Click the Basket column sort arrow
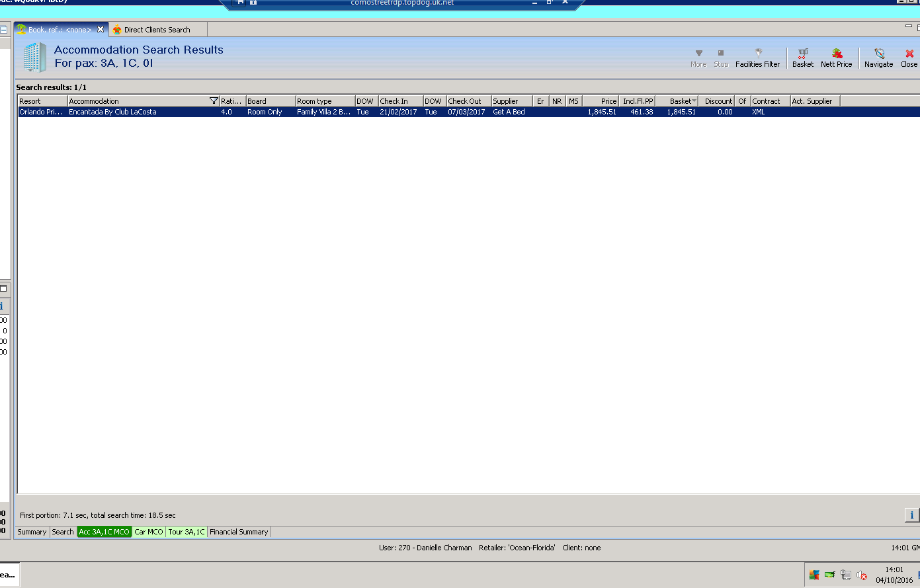Viewport: 920px width, 588px height. 694,101
